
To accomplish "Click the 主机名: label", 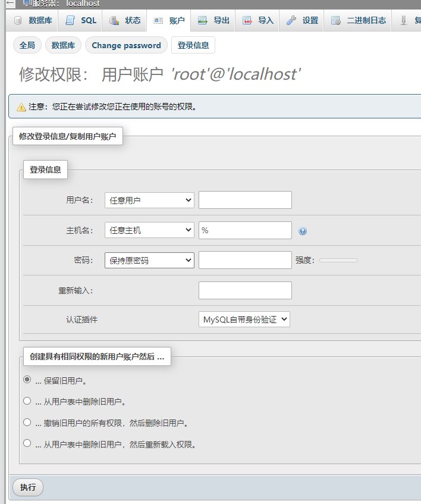I will coord(80,230).
